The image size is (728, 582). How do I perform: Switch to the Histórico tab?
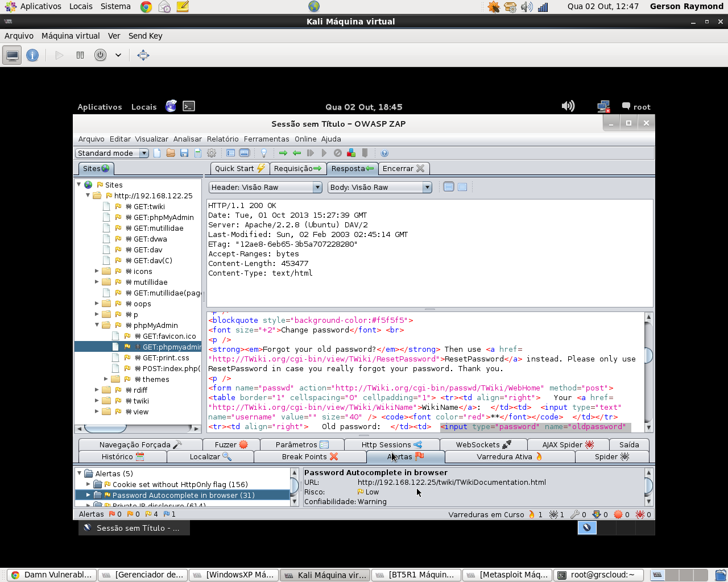pos(122,456)
